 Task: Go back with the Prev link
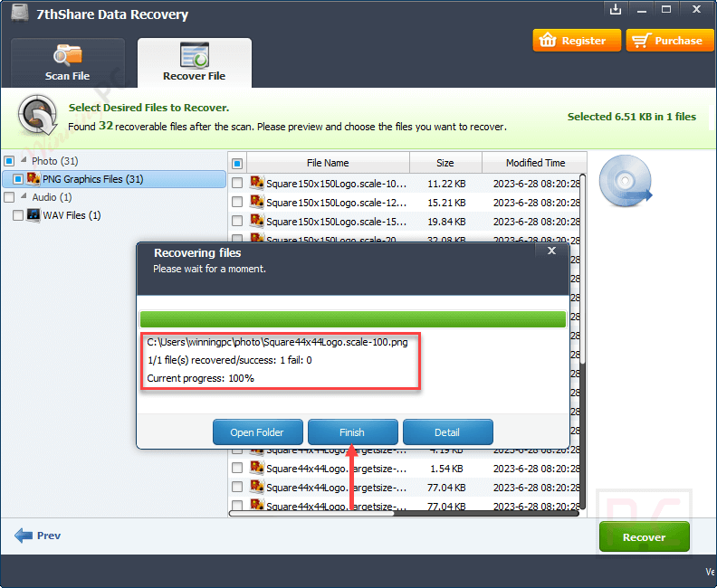click(x=37, y=535)
